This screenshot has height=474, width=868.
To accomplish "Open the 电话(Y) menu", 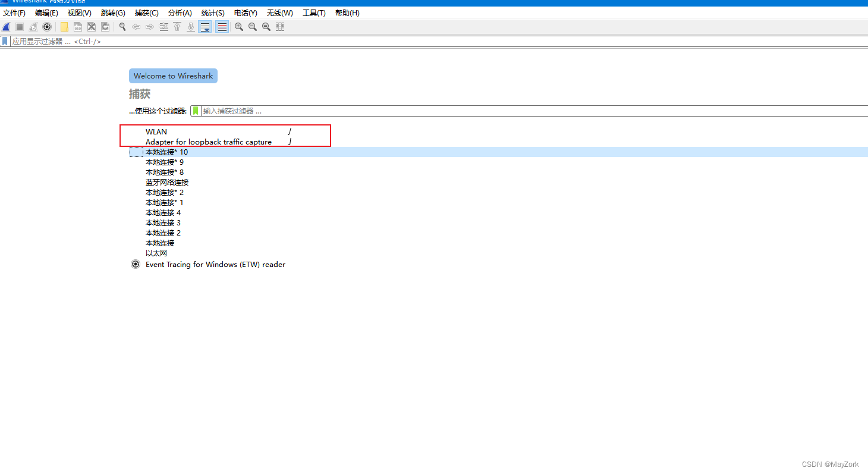I will point(246,13).
